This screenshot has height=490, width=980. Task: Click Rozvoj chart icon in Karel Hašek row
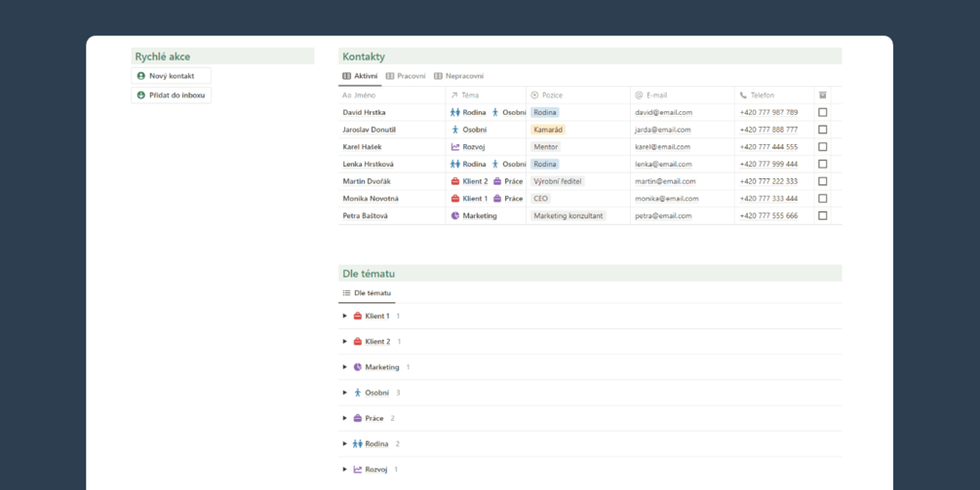pos(455,147)
